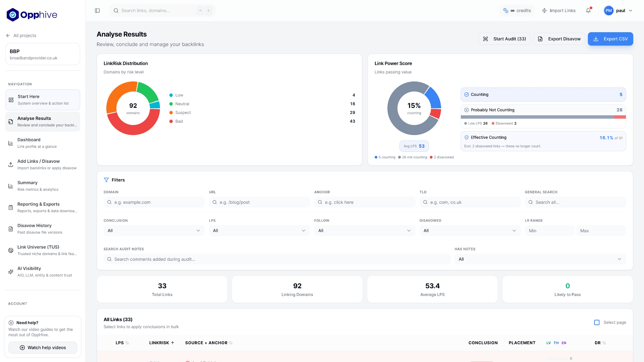Click the Counting checkmark icon

[x=467, y=95]
